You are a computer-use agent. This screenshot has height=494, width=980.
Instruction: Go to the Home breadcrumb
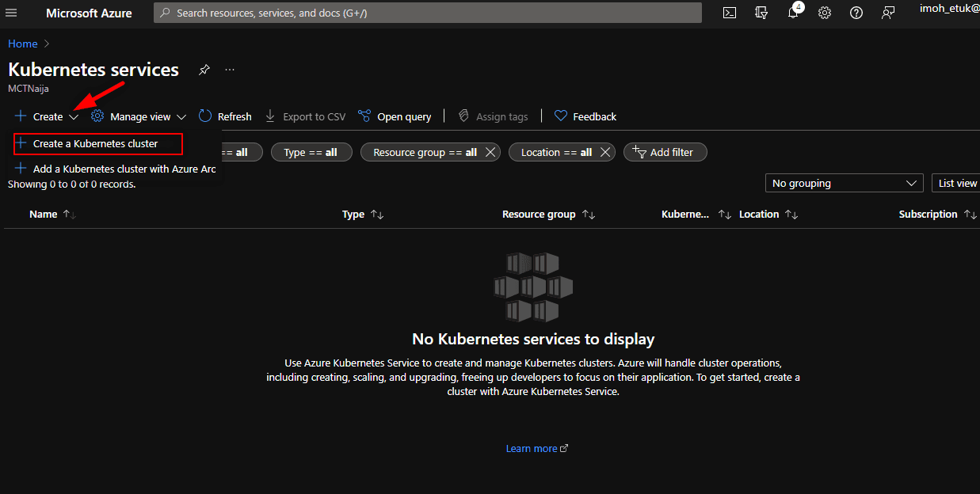(x=23, y=44)
